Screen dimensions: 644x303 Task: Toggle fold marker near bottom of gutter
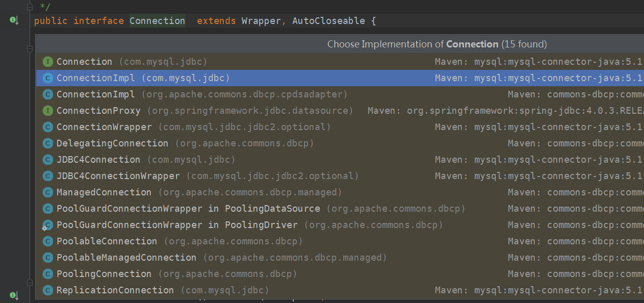pos(30,282)
